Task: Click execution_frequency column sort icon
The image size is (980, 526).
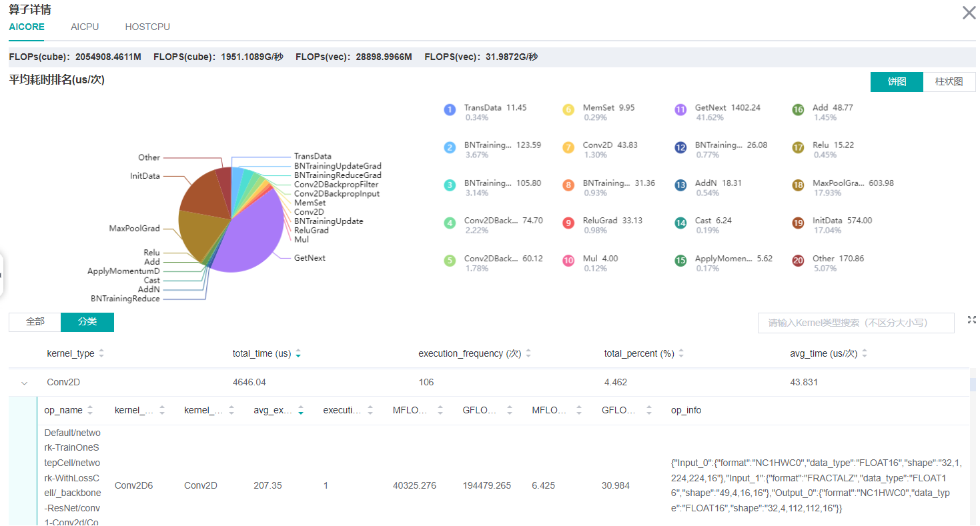Action: click(528, 354)
